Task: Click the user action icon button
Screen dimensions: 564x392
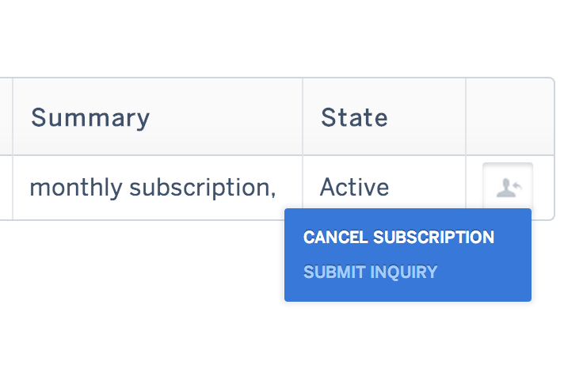Action: tap(507, 187)
